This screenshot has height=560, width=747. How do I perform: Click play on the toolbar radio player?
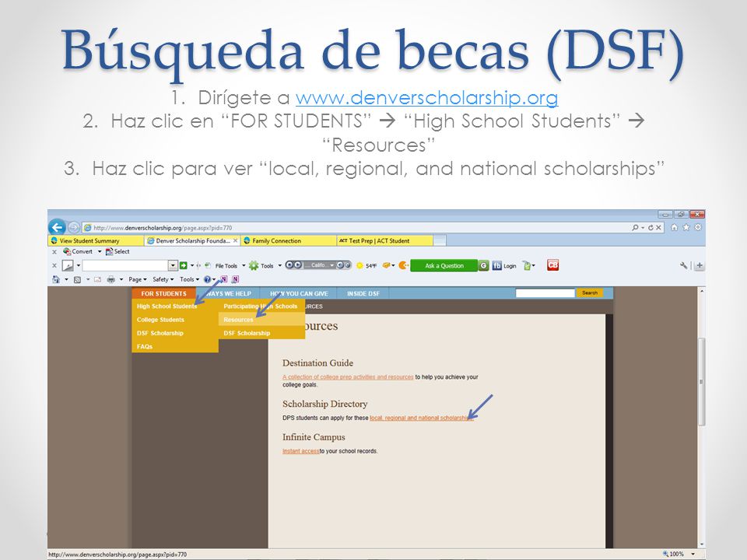tap(298, 265)
